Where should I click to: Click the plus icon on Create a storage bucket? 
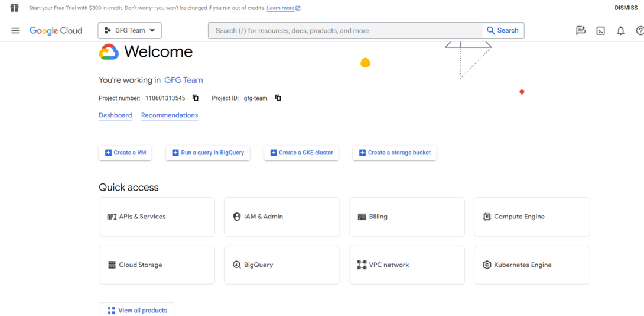362,153
